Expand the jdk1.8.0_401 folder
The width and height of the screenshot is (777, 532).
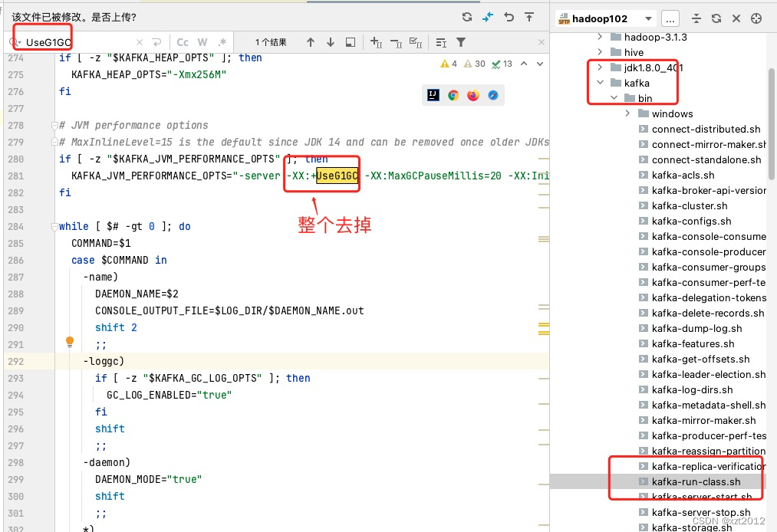pyautogui.click(x=600, y=67)
